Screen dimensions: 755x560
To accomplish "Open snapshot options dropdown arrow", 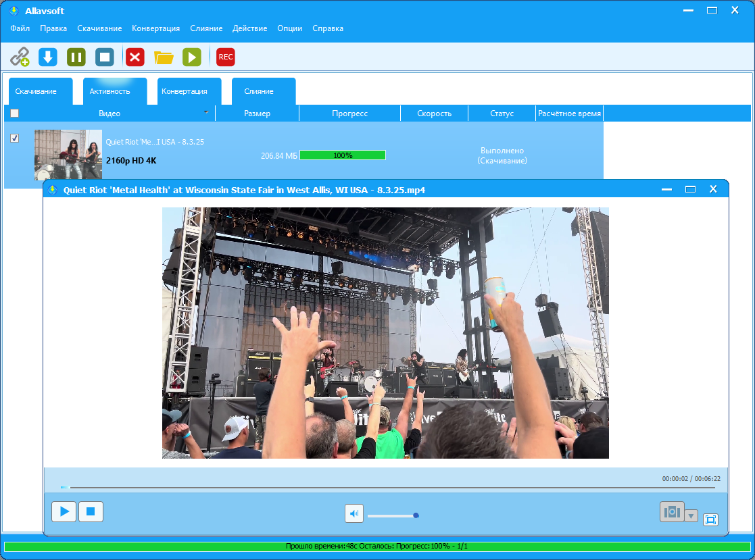I will [691, 515].
